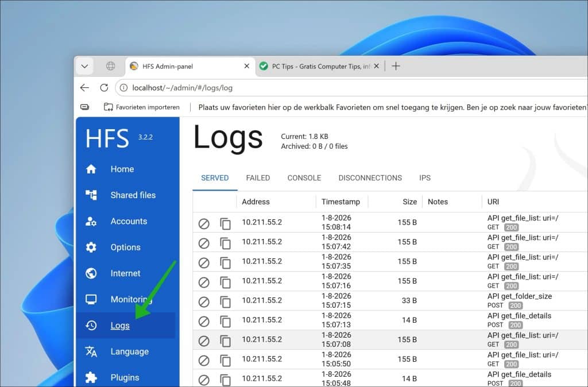Copy icon for the 15:07:13 log row

click(225, 322)
